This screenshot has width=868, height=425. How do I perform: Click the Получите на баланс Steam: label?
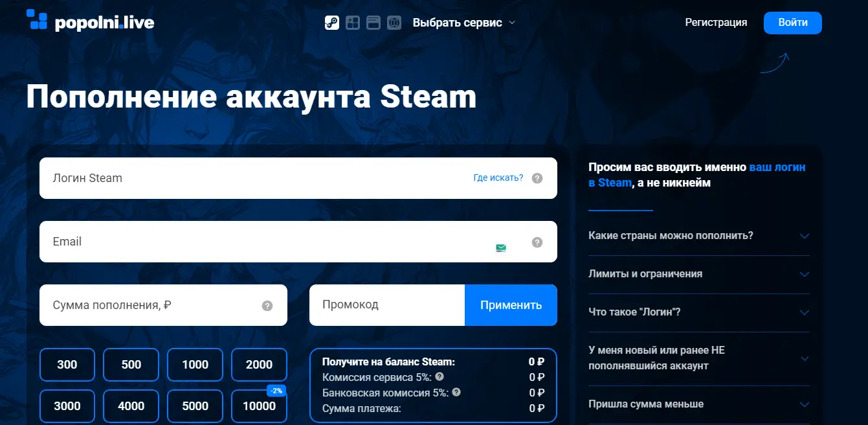click(x=388, y=362)
